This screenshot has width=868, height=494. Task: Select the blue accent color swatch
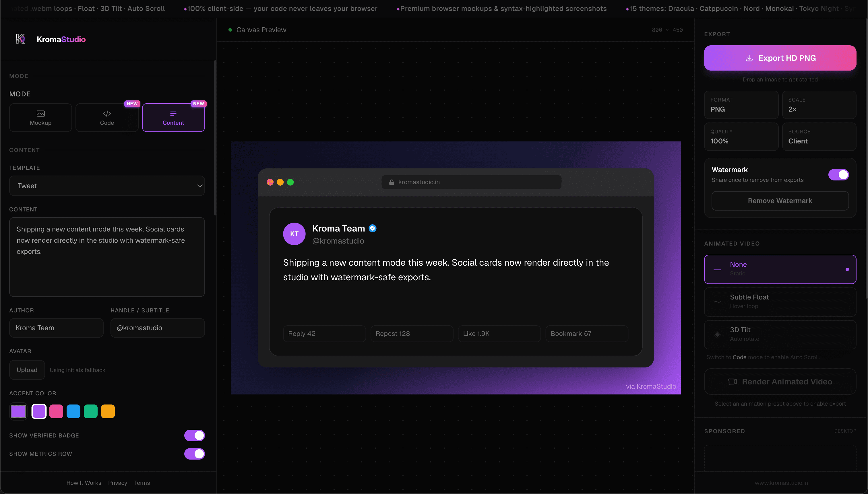(73, 412)
